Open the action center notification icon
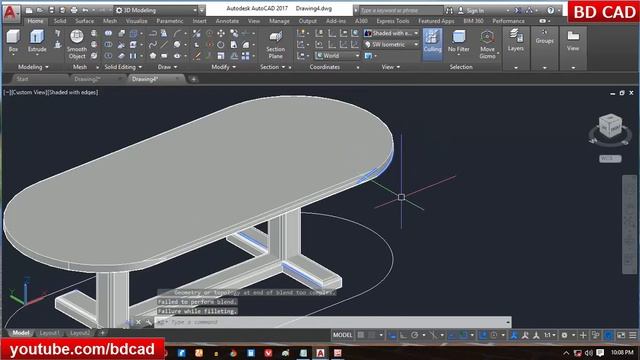This screenshot has width=640, height=360. pyautogui.click(x=600, y=353)
